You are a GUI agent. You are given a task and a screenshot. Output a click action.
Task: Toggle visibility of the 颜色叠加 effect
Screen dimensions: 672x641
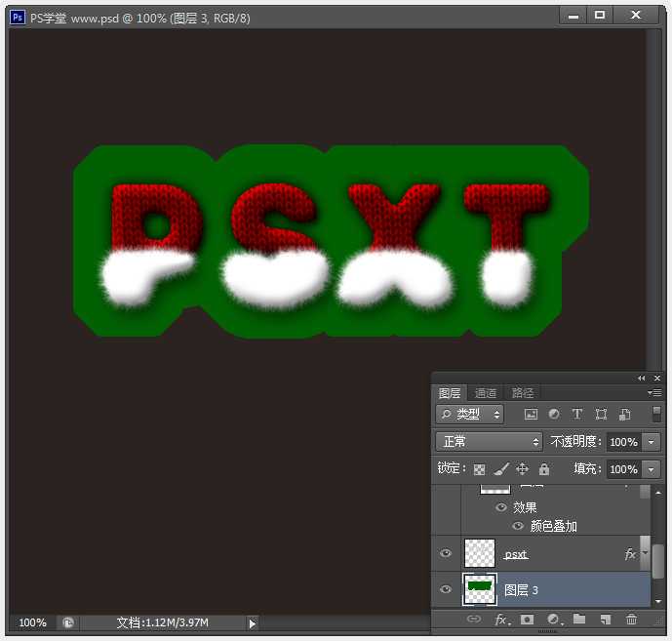518,526
